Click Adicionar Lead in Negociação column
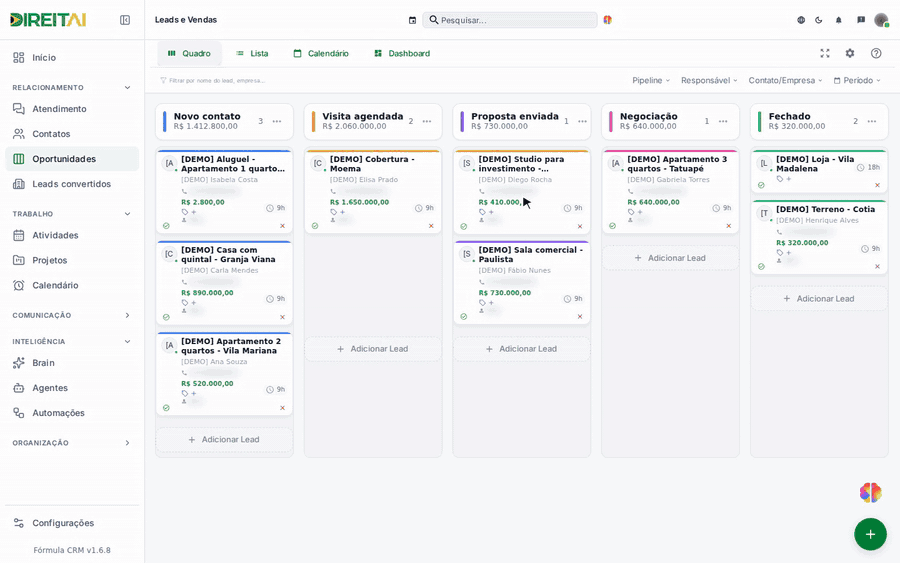The width and height of the screenshot is (900, 563). point(670,258)
